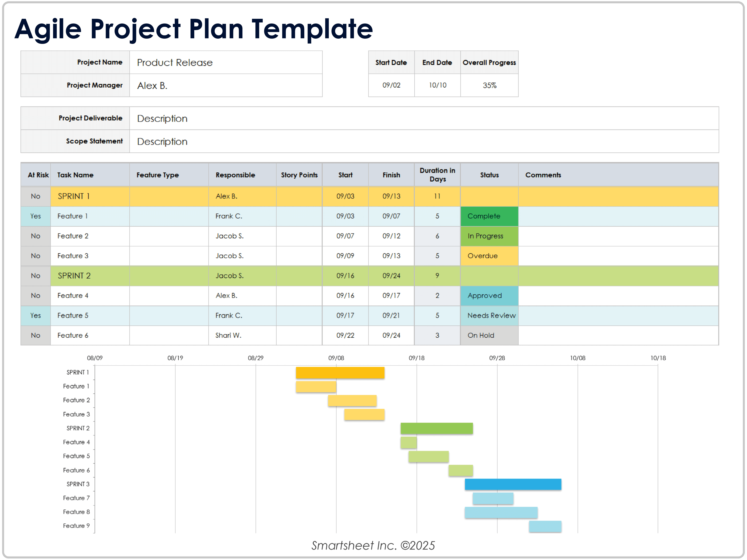747x560 pixels.
Task: Select the 'Comments' column header
Action: pyautogui.click(x=543, y=175)
